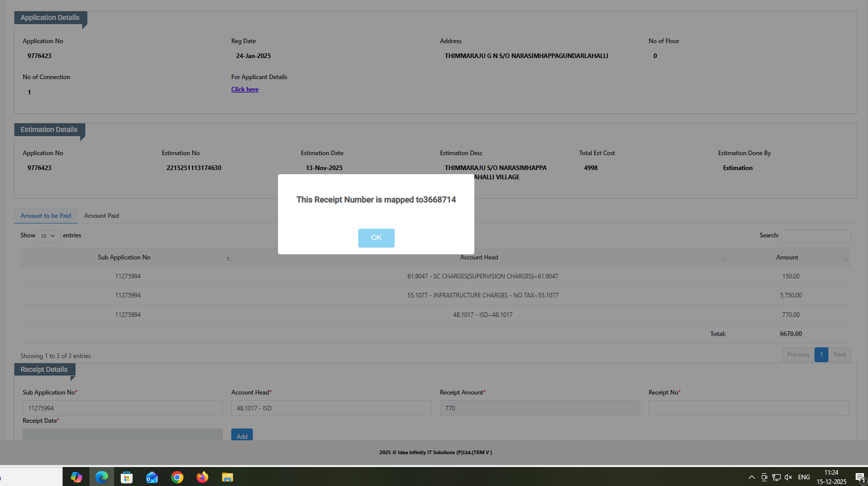
Task: Select the INFRASTRUCTURE CHARGES - NO TAX row text
Action: (x=483, y=295)
